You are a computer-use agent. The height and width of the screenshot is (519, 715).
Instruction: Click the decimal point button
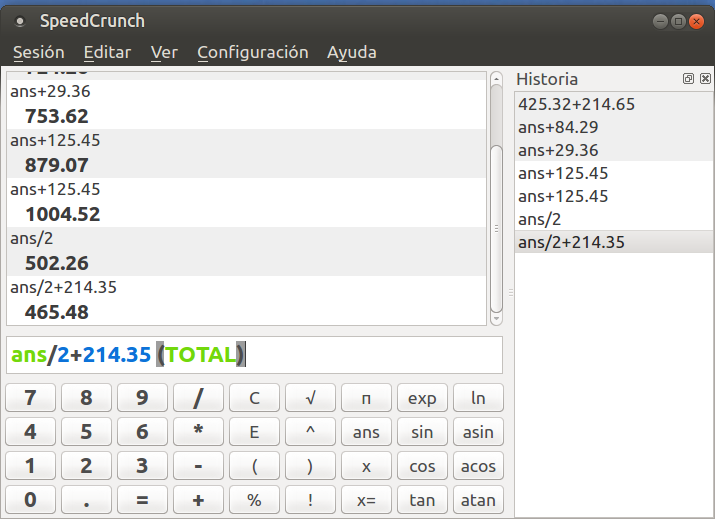click(x=87, y=500)
